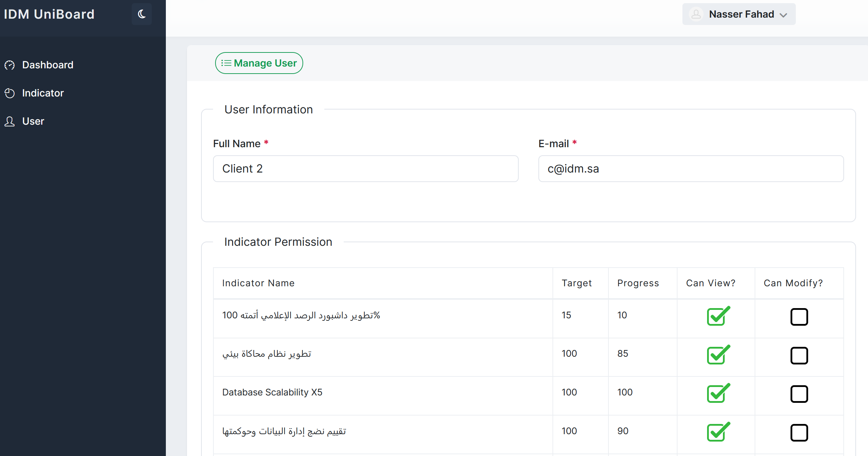Open the Indicator menu item
This screenshot has height=456, width=868.
(x=43, y=93)
